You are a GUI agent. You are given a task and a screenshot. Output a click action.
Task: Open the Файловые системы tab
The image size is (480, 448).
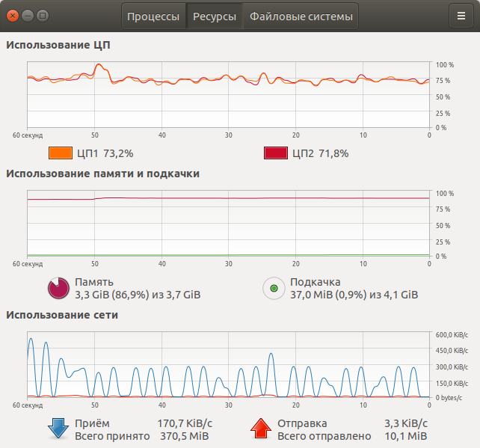pos(301,16)
